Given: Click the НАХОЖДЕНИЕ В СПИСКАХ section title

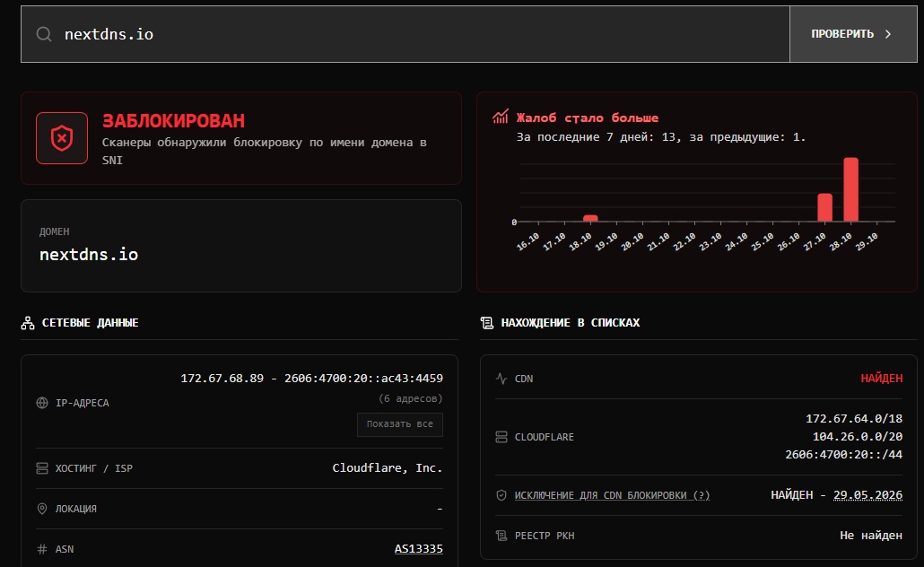Looking at the screenshot, I should [x=571, y=323].
